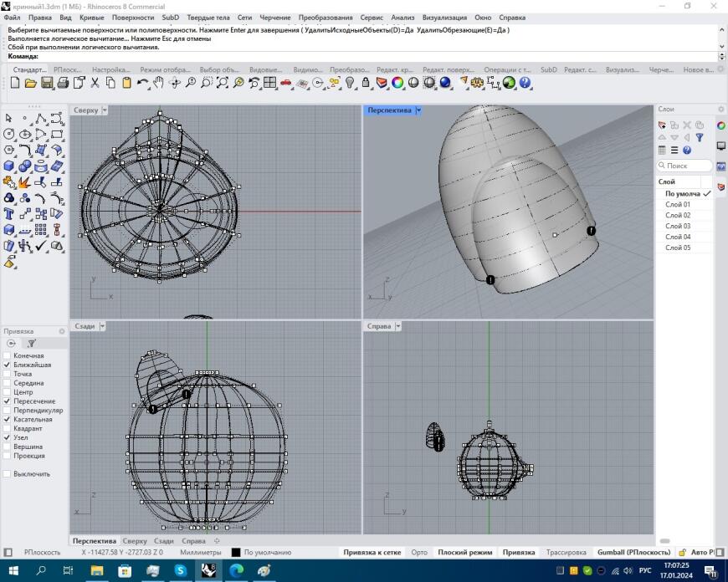
Task: Open a file using the folder icon
Action: point(31,83)
